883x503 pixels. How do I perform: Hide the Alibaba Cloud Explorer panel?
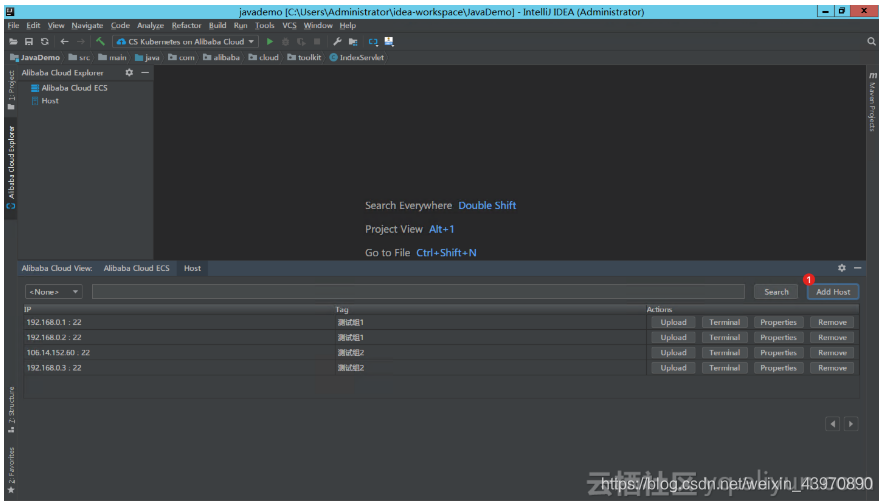[x=145, y=73]
